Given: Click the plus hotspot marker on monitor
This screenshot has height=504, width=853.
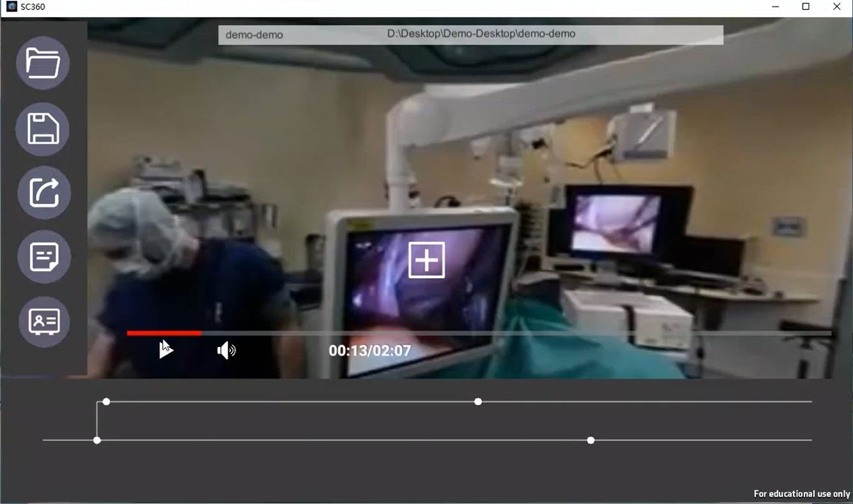Looking at the screenshot, I should 426,260.
